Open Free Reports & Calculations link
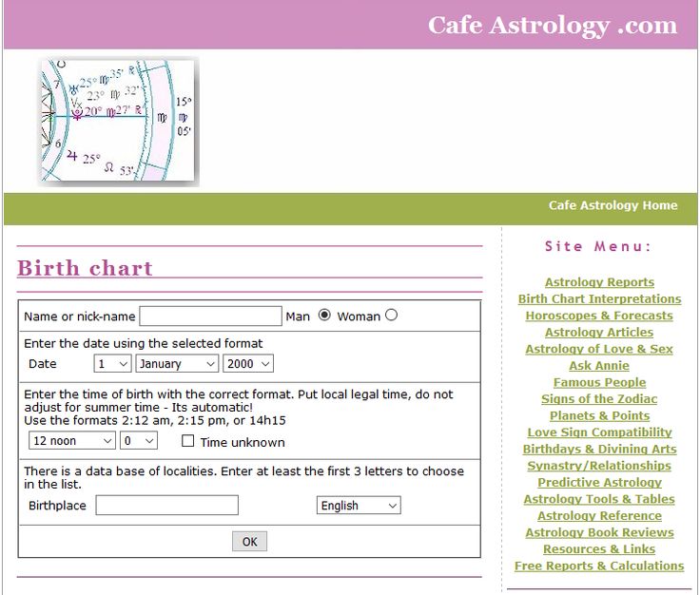This screenshot has width=700, height=595. click(599, 566)
